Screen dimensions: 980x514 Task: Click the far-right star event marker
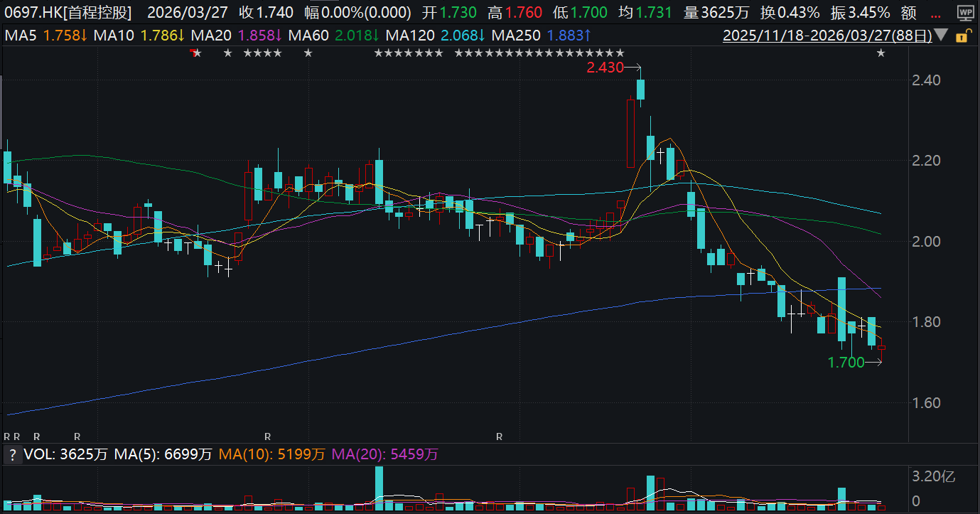click(x=881, y=53)
